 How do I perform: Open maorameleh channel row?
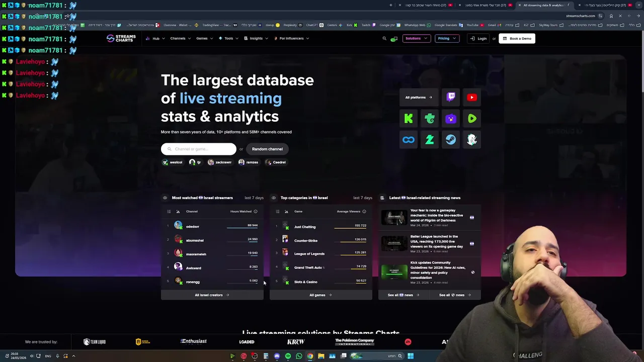(212, 254)
